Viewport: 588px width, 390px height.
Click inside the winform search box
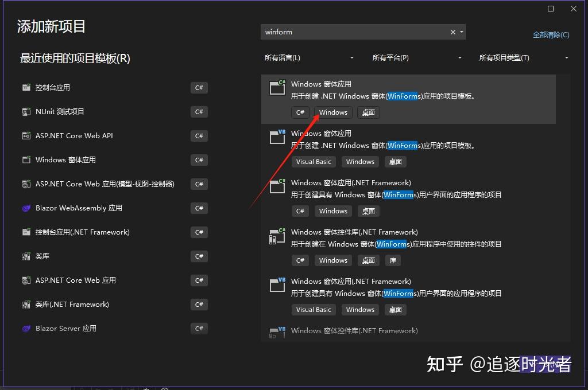pyautogui.click(x=345, y=32)
